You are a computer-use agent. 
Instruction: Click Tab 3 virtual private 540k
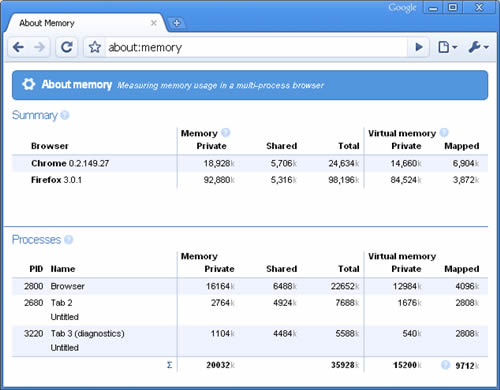[x=412, y=334]
